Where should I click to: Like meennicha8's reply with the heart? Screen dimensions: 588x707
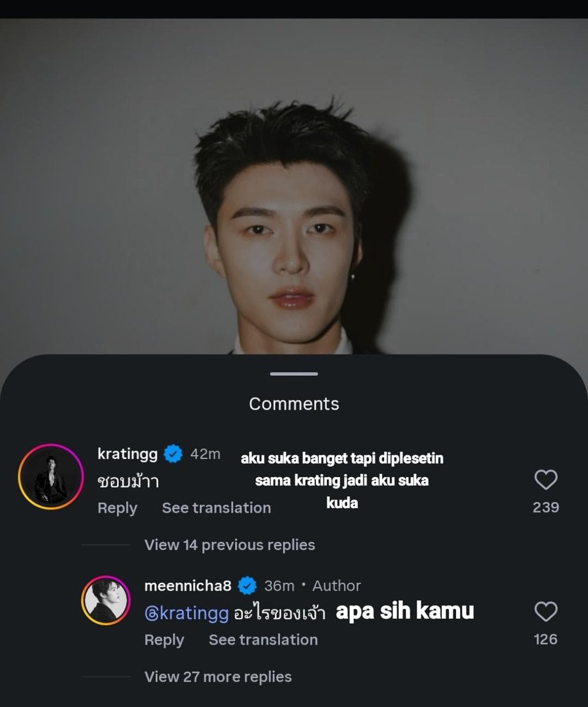[x=546, y=612]
